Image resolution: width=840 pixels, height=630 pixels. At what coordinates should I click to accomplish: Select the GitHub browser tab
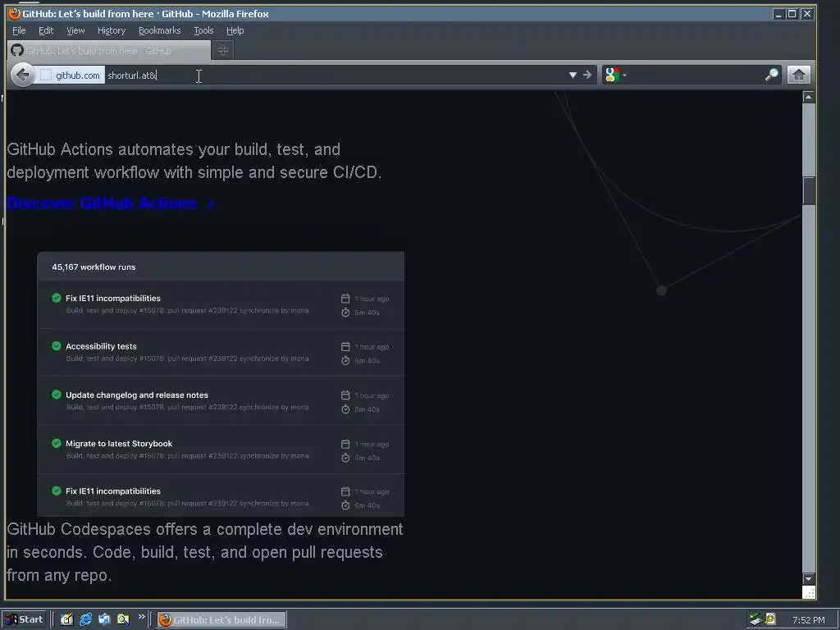(109, 50)
